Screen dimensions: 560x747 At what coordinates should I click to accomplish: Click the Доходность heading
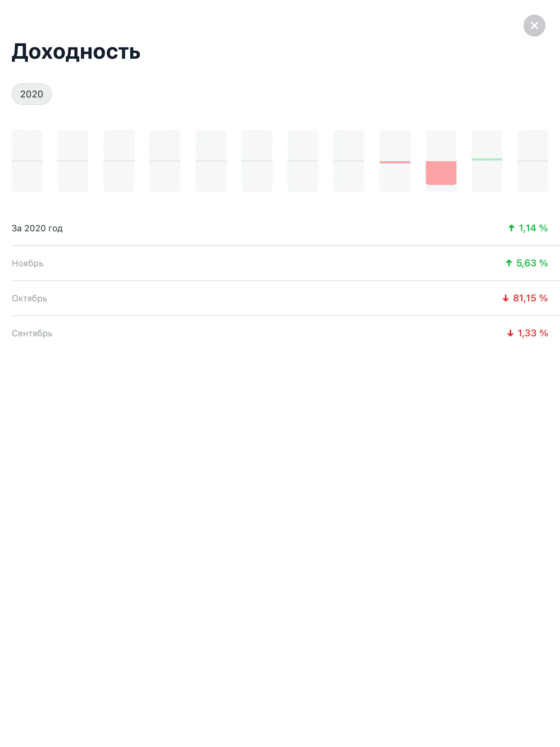coord(76,52)
